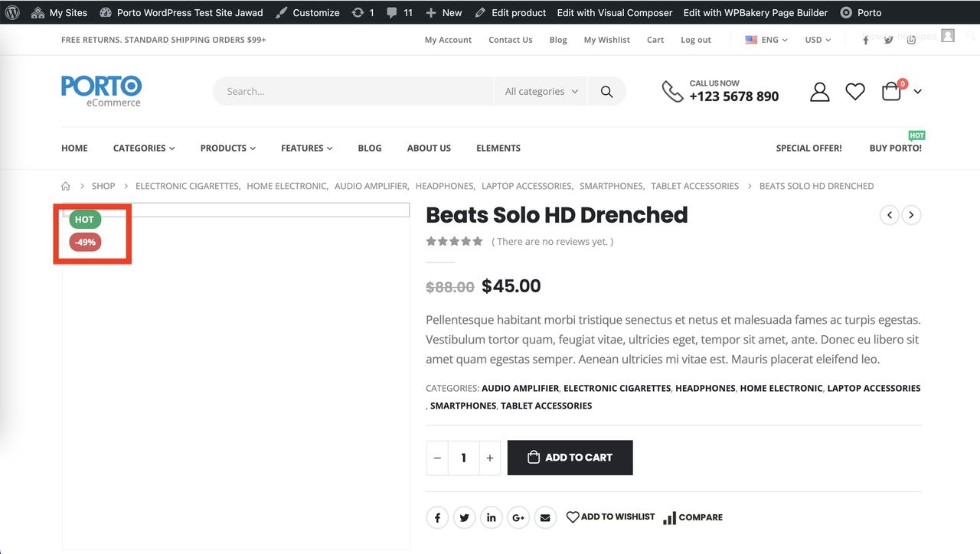This screenshot has height=554, width=980.
Task: Increase quantity with plus button
Action: (490, 458)
